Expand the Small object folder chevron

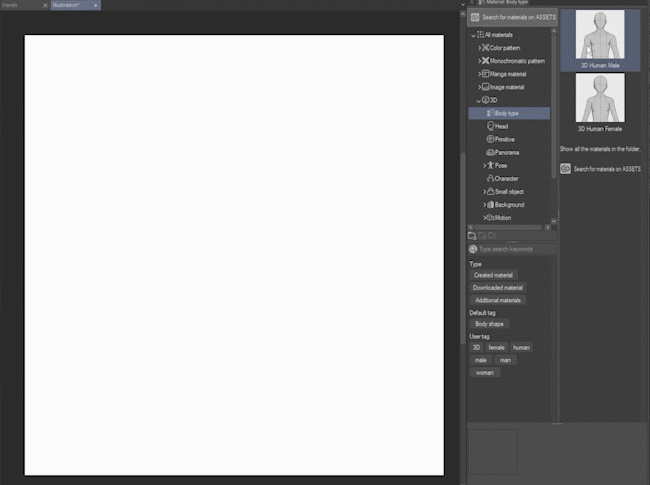point(484,192)
